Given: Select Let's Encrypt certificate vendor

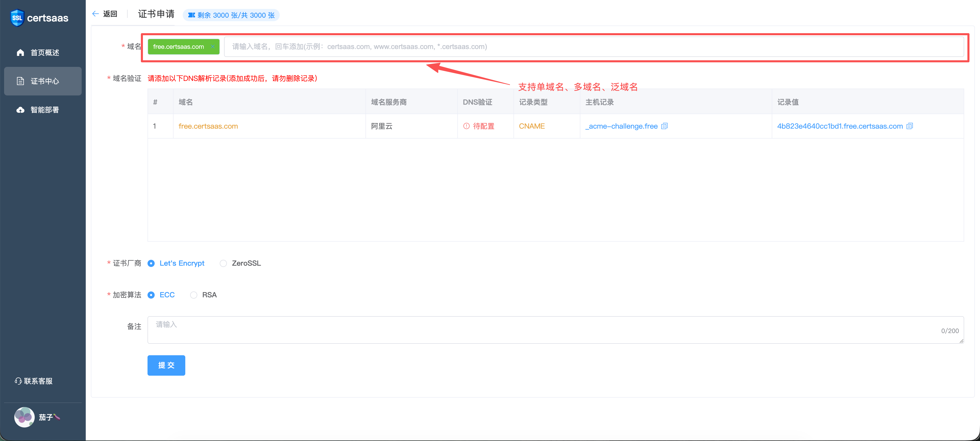Looking at the screenshot, I should coord(176,263).
